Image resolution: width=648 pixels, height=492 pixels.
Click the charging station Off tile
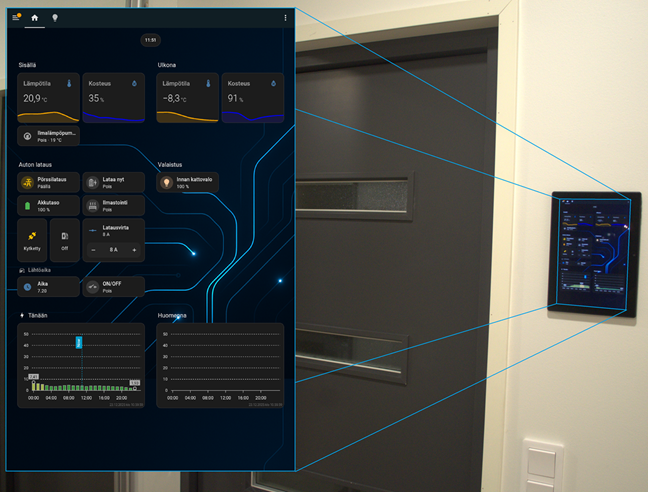[64, 240]
